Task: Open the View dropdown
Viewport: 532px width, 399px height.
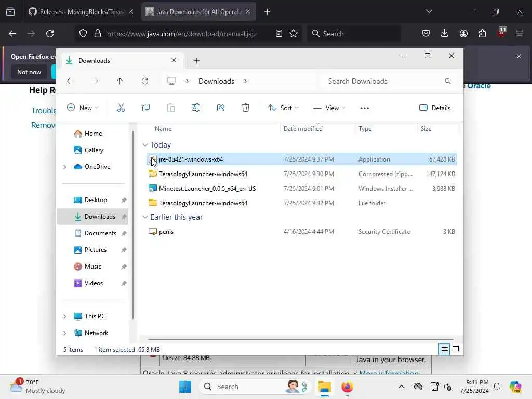Action: [x=329, y=108]
